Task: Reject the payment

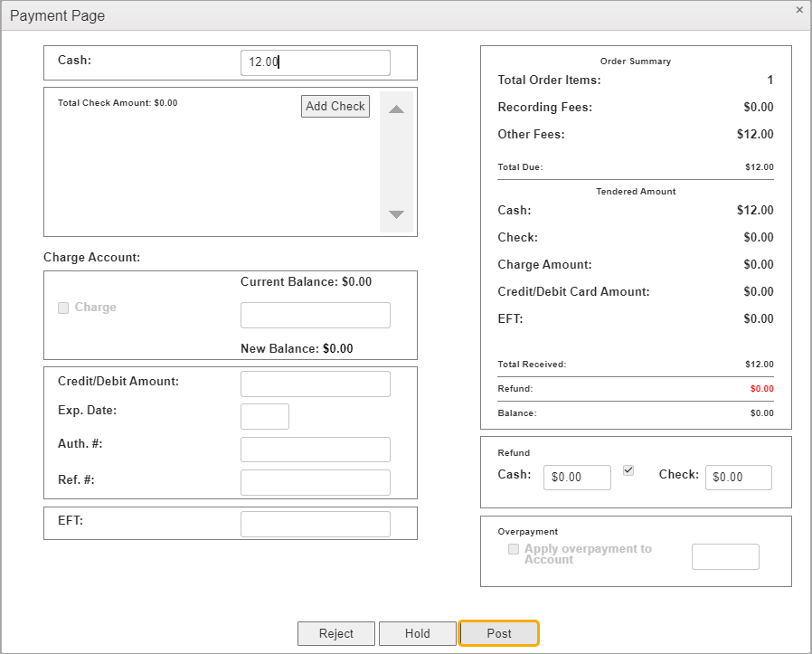Action: coord(335,633)
